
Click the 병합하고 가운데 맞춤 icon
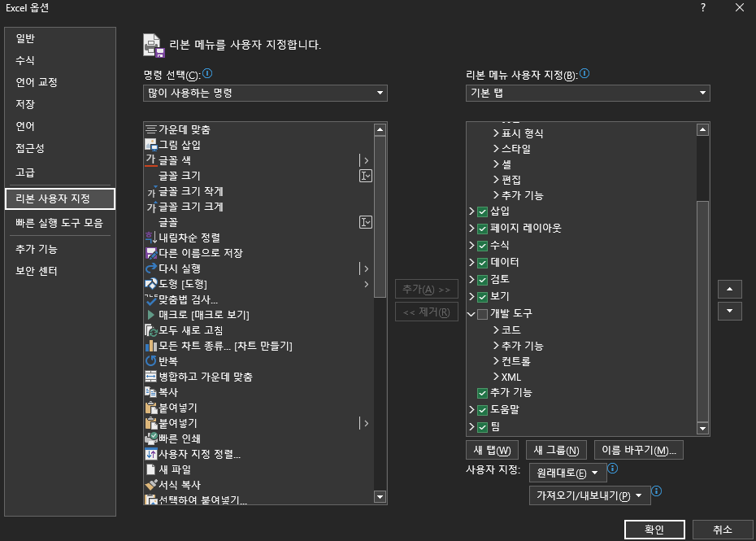click(151, 377)
